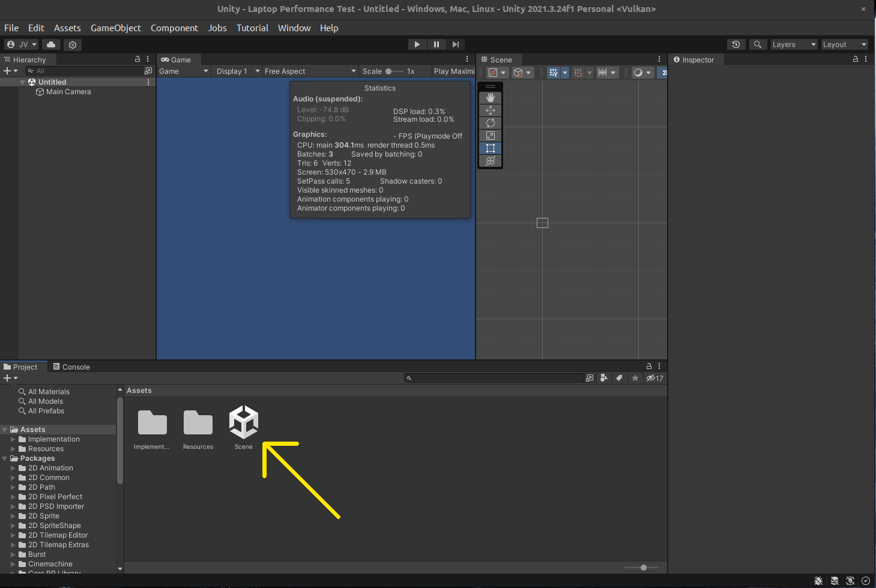Toggle Play Maximized option in Game view
The height and width of the screenshot is (588, 876).
[454, 71]
